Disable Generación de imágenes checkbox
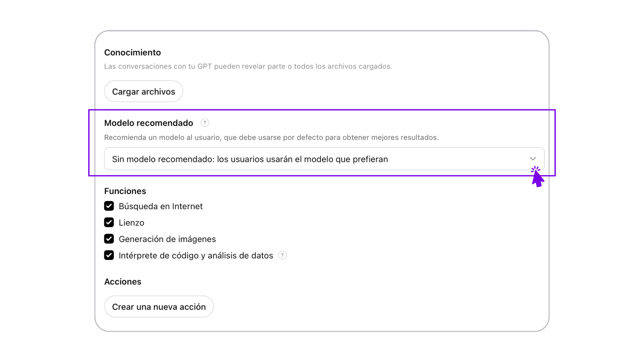The width and height of the screenshot is (644, 362). 109,239
